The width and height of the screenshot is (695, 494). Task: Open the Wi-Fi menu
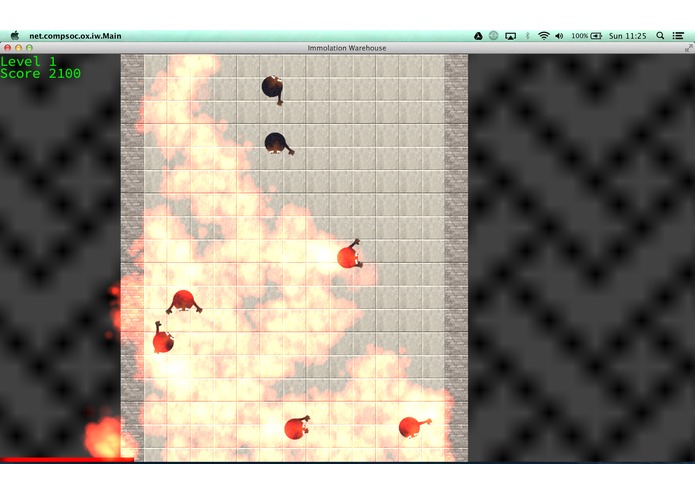tap(543, 35)
